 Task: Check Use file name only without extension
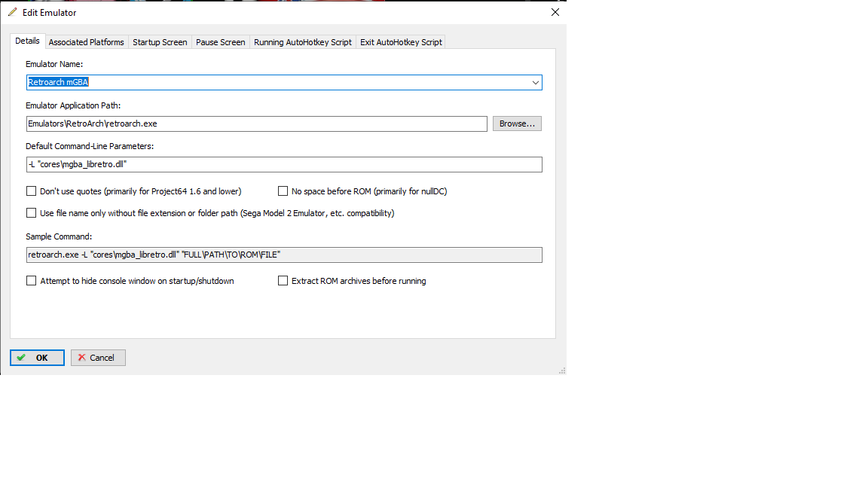31,213
